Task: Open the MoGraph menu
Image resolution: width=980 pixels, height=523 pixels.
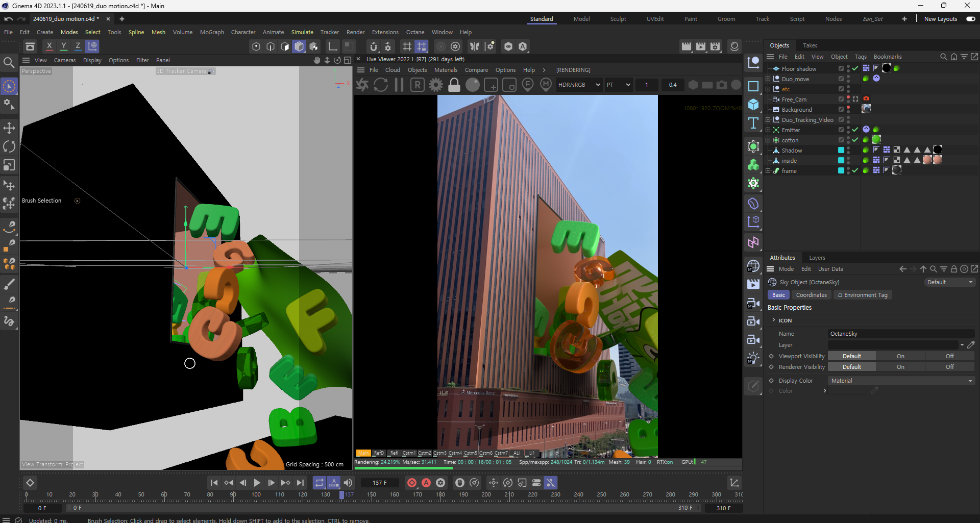Action: click(x=212, y=32)
